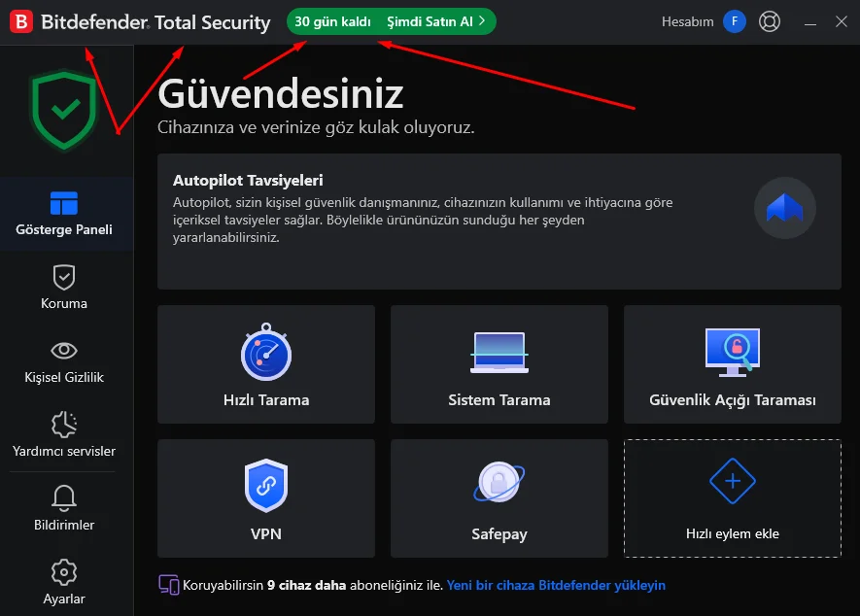Screen dimensions: 860x616
Task: Select the Gösterge Paneli label
Action: click(x=64, y=230)
